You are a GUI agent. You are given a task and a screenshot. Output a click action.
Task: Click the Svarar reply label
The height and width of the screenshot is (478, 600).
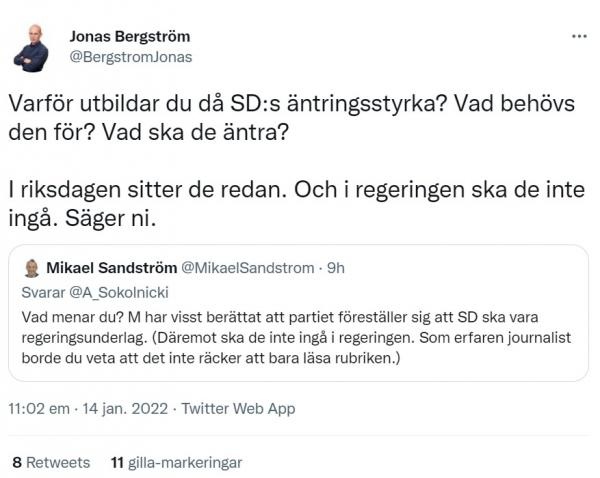coord(43,293)
